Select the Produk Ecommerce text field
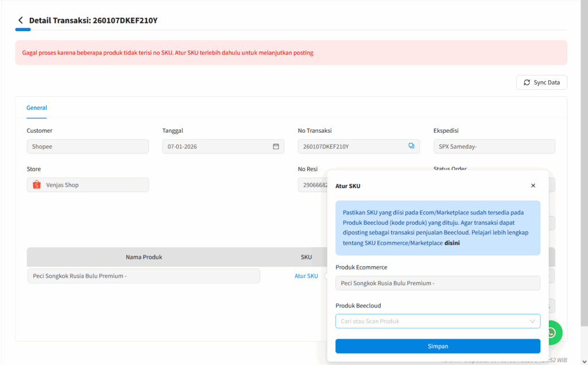Image resolution: width=588 pixels, height=365 pixels. pos(438,283)
